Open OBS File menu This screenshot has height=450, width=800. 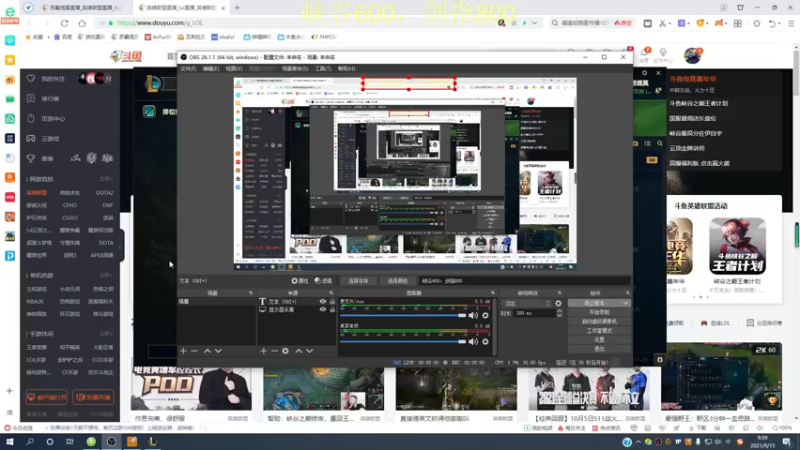pyautogui.click(x=188, y=68)
